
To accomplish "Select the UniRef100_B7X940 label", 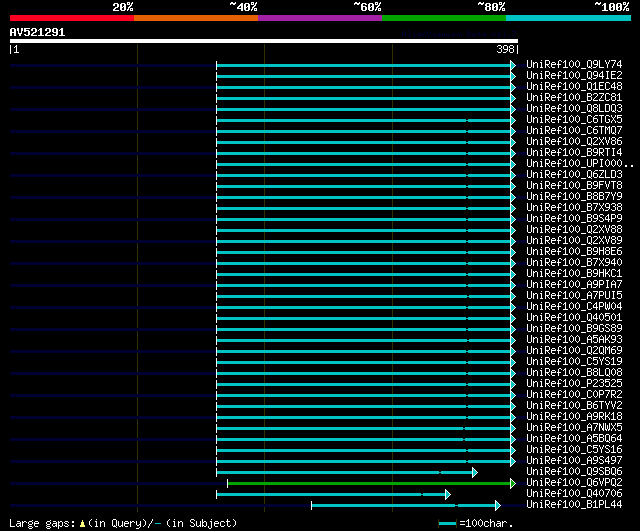I will click(x=574, y=263).
